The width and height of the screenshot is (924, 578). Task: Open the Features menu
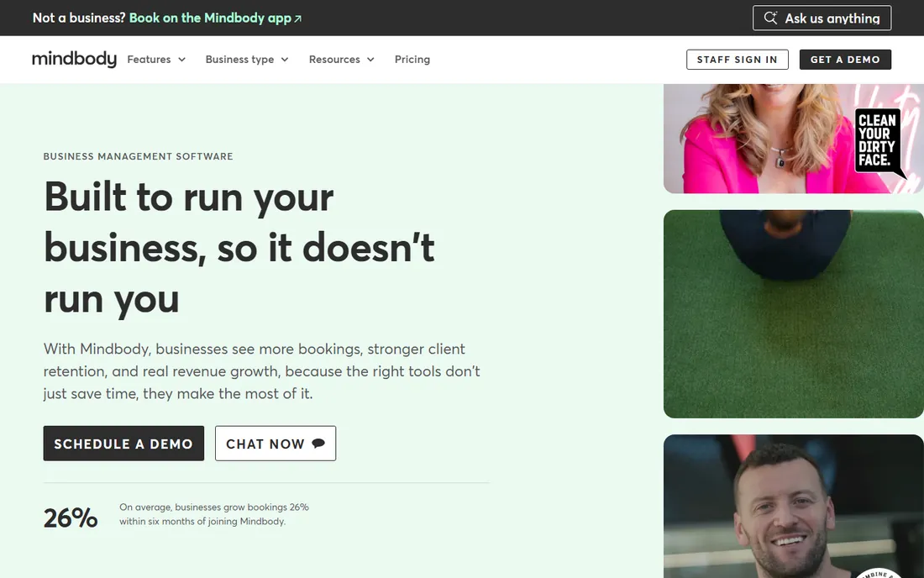pyautogui.click(x=156, y=60)
